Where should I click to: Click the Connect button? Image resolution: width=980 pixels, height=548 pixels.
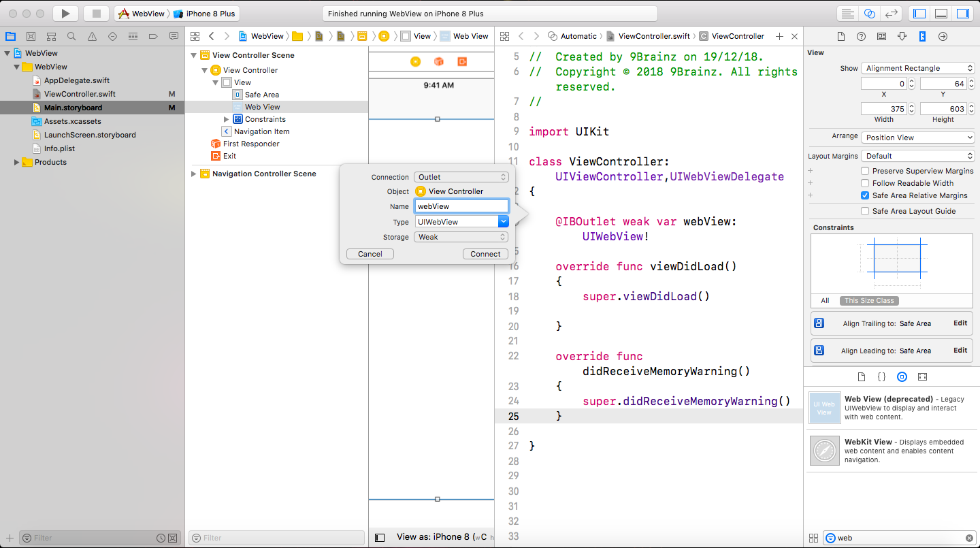[485, 254]
